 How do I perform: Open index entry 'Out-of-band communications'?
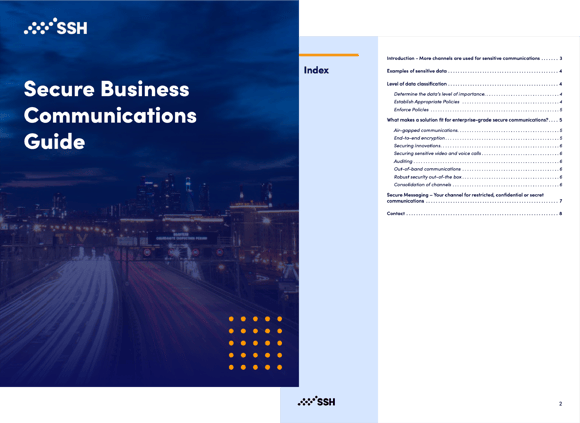(478, 169)
